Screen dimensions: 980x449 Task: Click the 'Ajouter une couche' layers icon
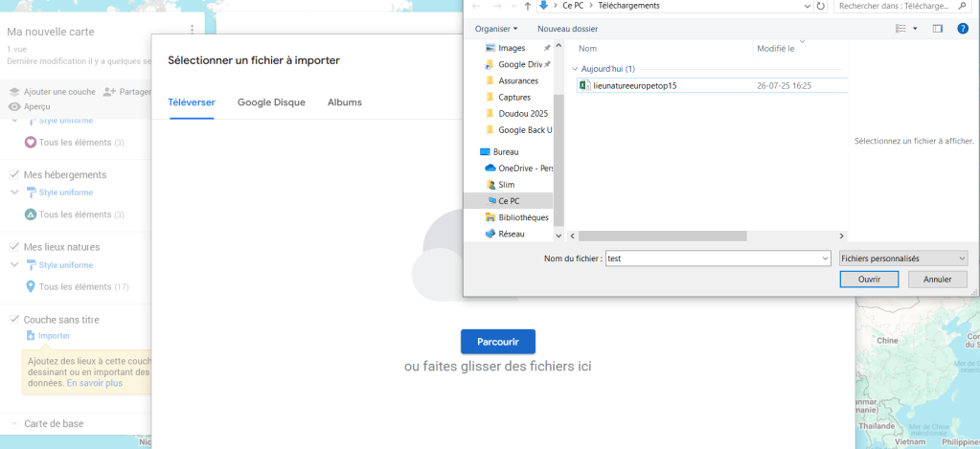click(14, 92)
